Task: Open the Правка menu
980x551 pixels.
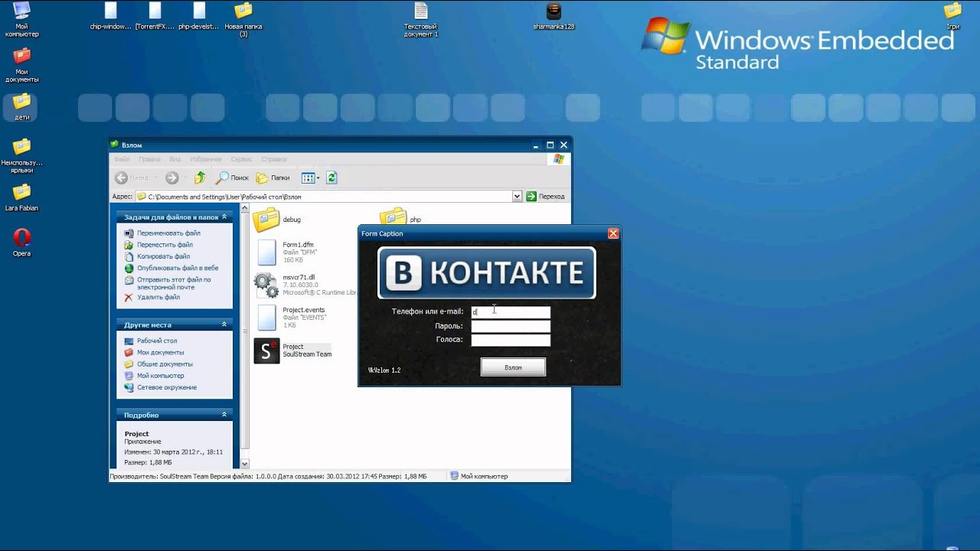Action: (x=149, y=159)
